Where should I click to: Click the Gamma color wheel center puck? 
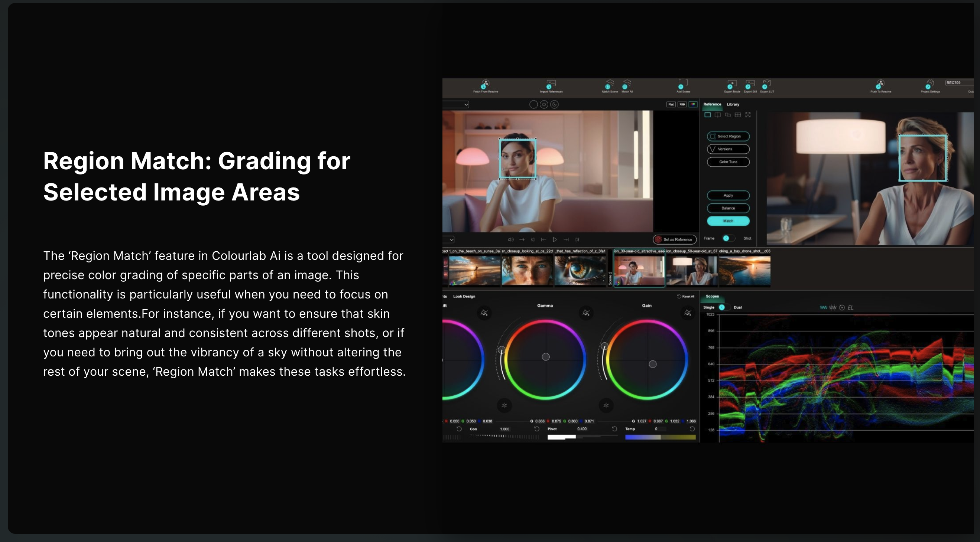click(546, 356)
